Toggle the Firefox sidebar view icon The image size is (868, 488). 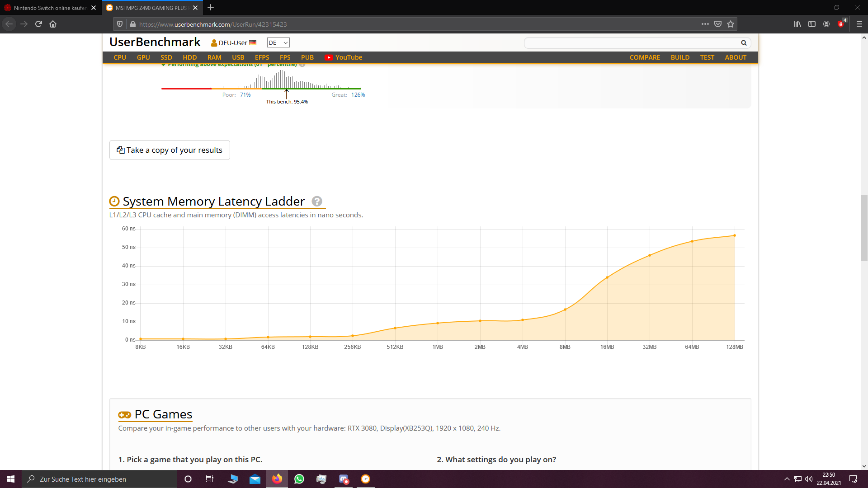coord(812,24)
